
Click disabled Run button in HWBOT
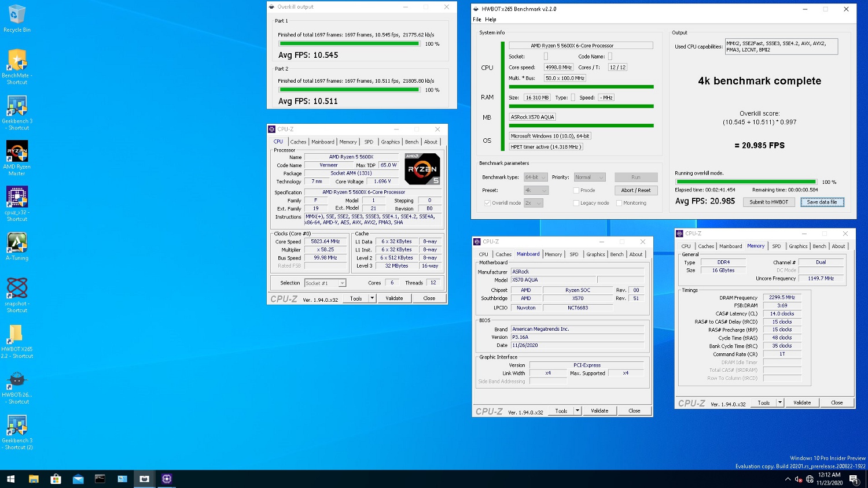pos(636,178)
